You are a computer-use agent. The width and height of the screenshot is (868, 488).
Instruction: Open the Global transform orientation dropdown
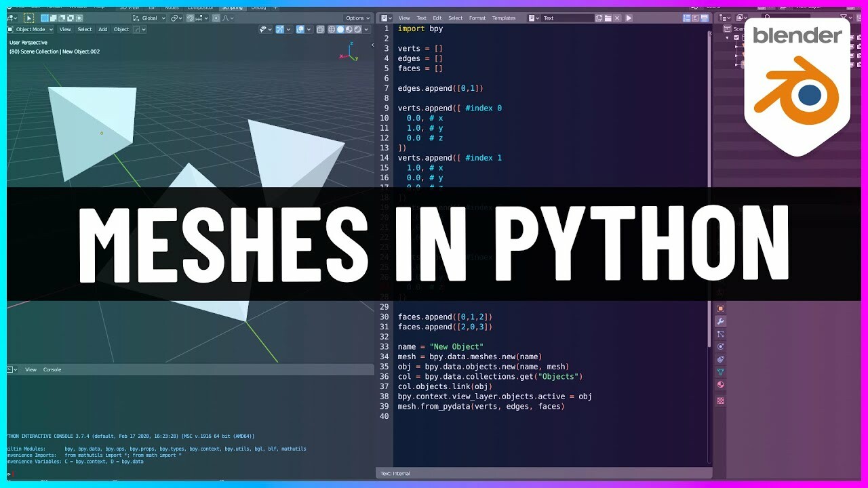click(x=149, y=18)
